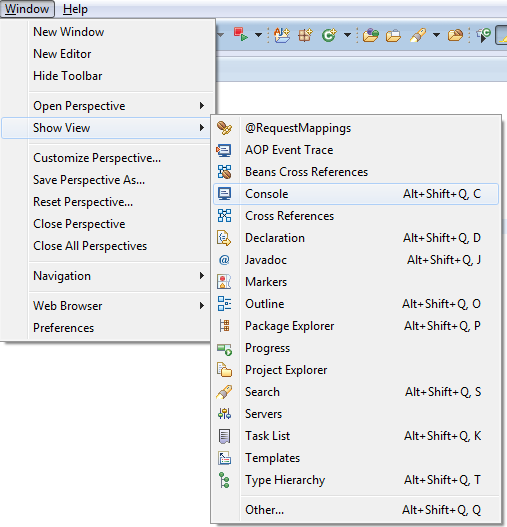Click the AOP Event Trace view icon

point(224,150)
